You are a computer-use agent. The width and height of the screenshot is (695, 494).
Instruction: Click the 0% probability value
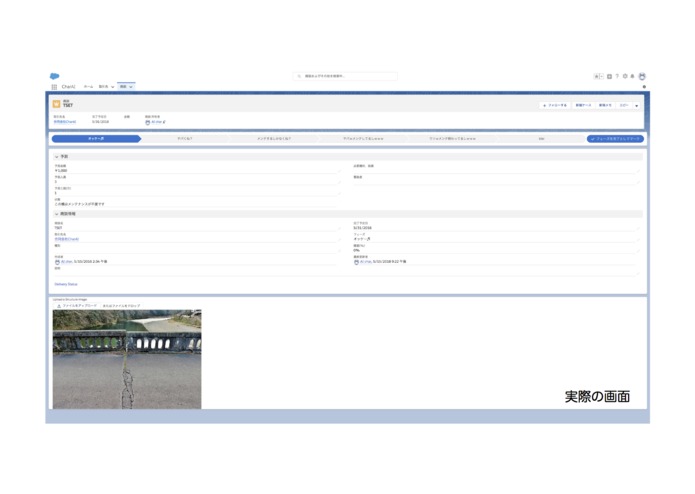356,251
